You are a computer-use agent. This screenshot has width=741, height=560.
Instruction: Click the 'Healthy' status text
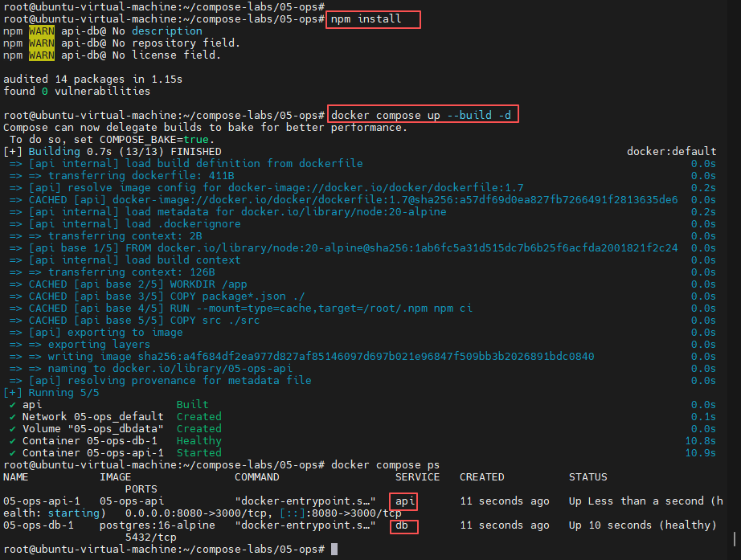coord(199,441)
